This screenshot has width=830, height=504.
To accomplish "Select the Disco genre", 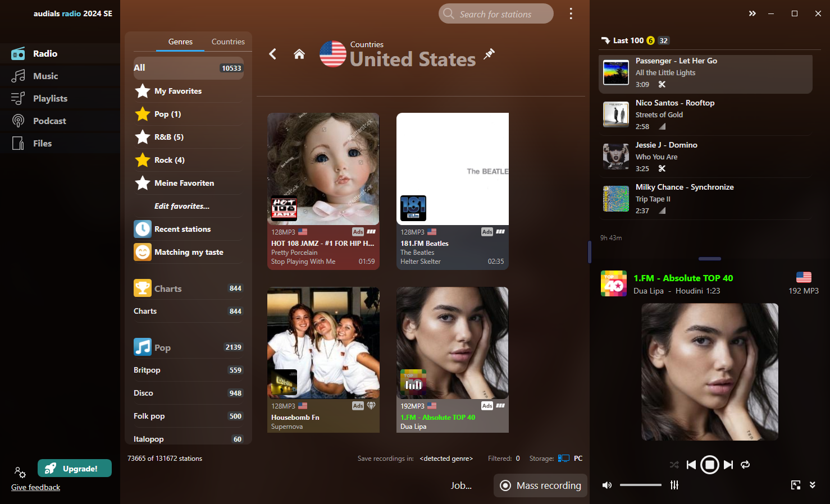I will pos(188,393).
